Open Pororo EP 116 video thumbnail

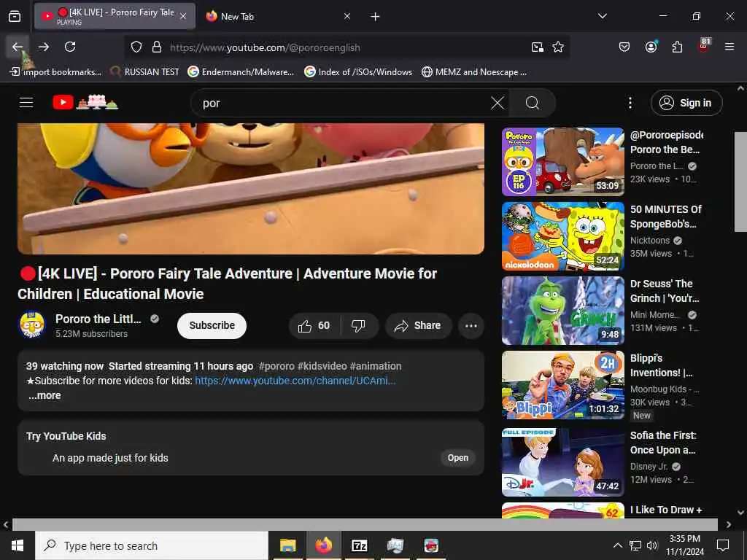tap(562, 161)
